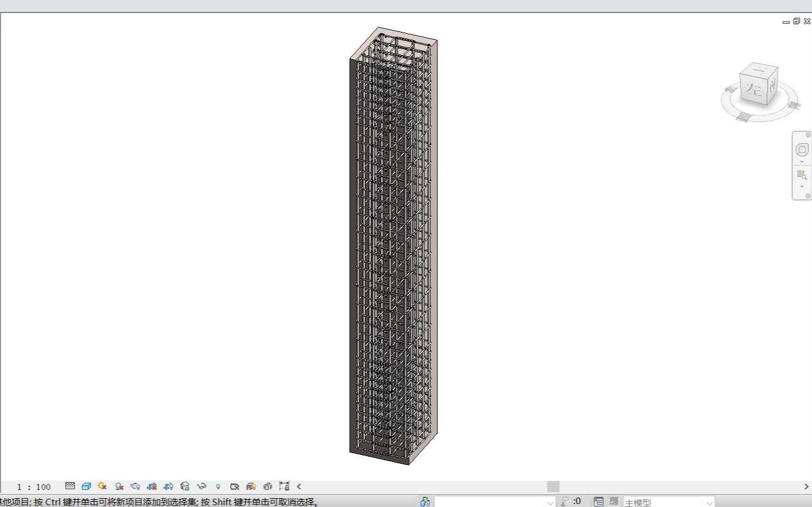This screenshot has height=507, width=812.
Task: Minimize the 3D view window
Action: point(786,21)
